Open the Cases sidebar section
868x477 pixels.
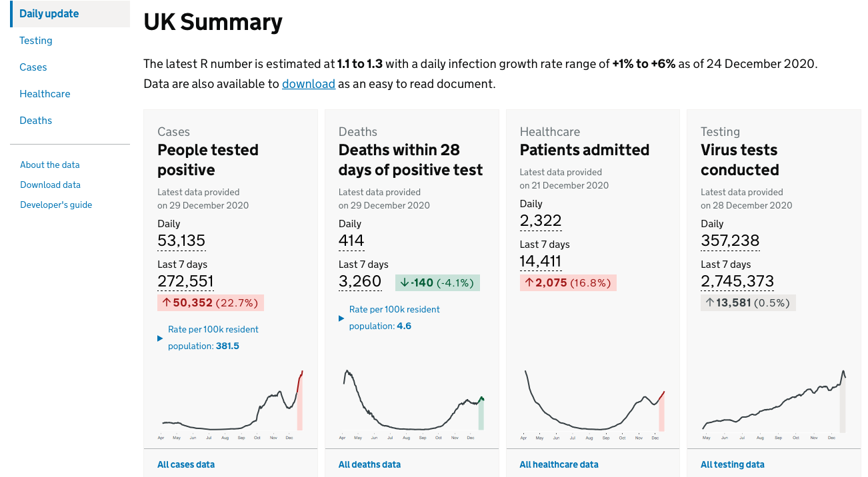point(33,67)
